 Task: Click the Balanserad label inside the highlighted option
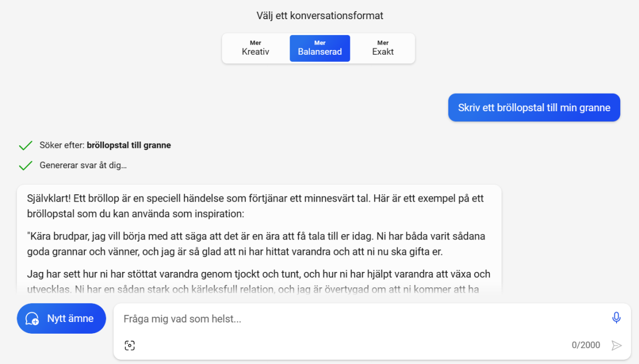point(319,52)
